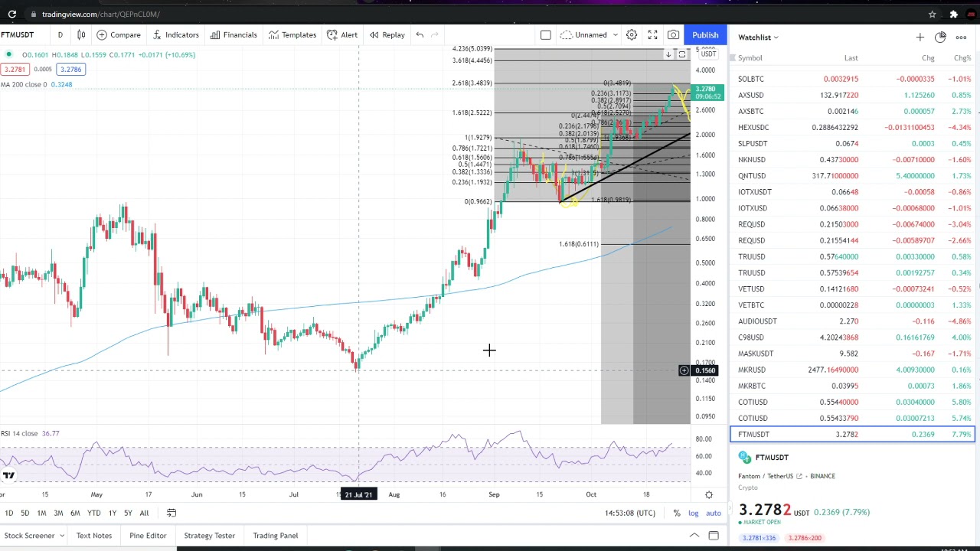Open advanced view pie chart icon

coord(940,37)
